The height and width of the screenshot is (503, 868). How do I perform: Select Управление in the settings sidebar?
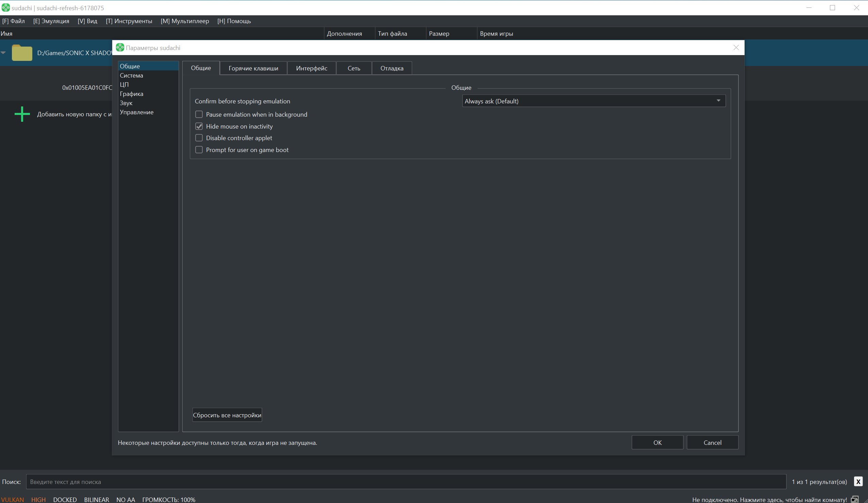tap(148, 112)
